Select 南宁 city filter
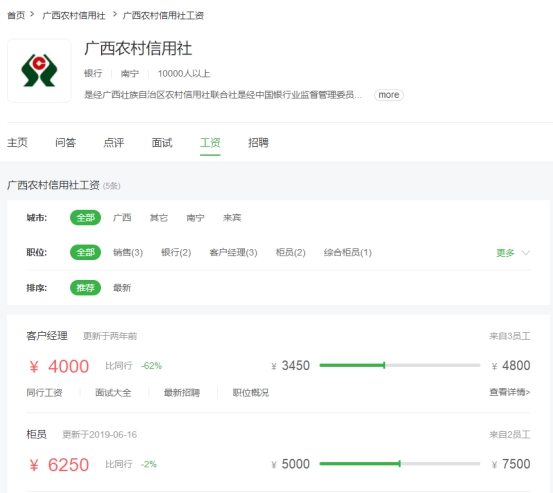 click(195, 218)
